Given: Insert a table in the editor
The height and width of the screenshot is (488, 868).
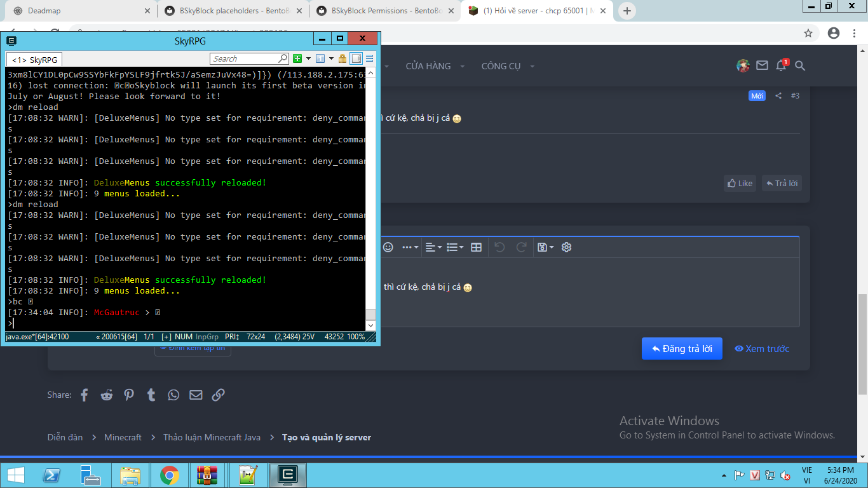Looking at the screenshot, I should coord(476,247).
